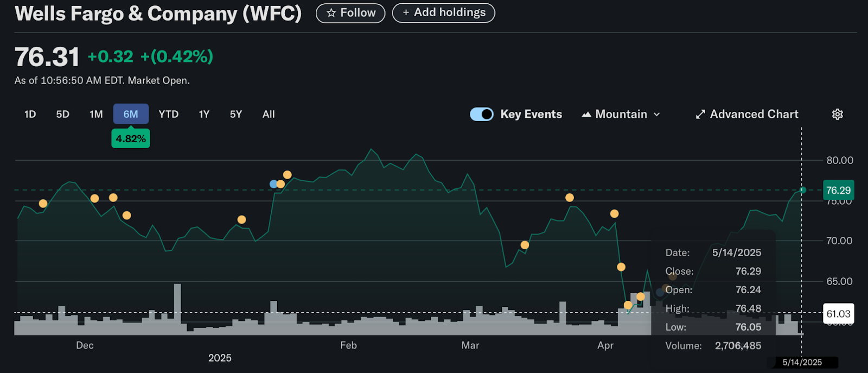Viewport: 868px width, 373px height.
Task: Click the Add holdings button
Action: tap(444, 12)
